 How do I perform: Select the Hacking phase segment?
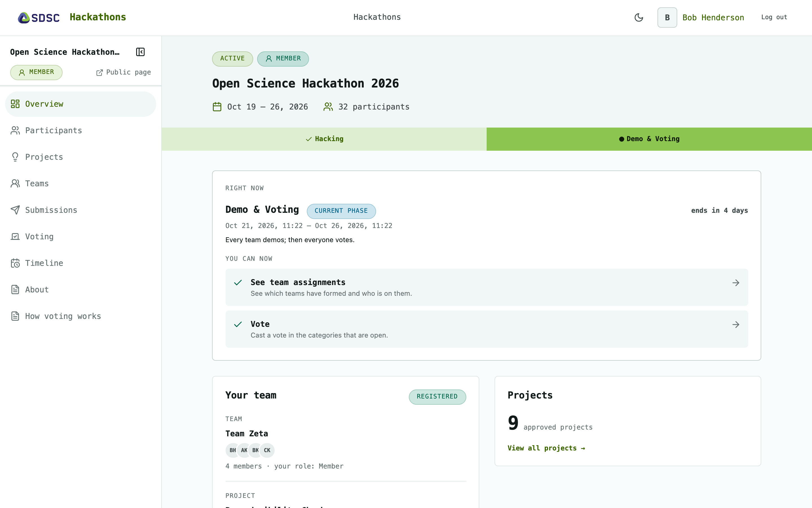coord(324,139)
